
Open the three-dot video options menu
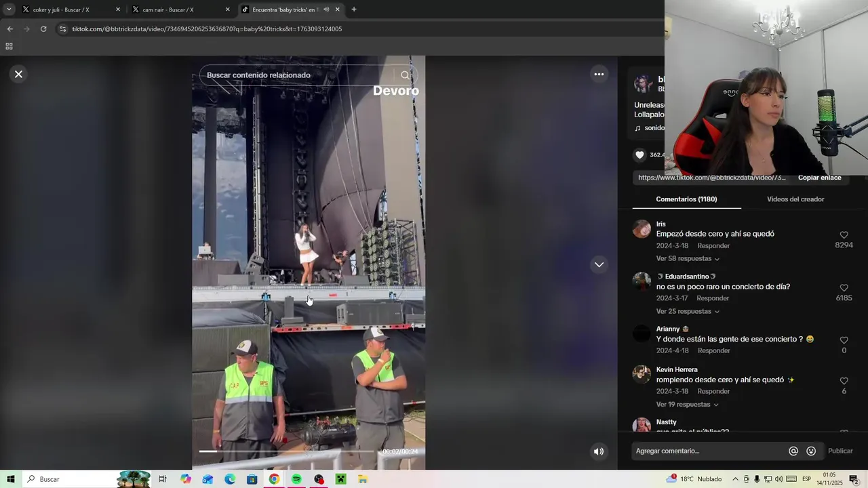pos(599,75)
